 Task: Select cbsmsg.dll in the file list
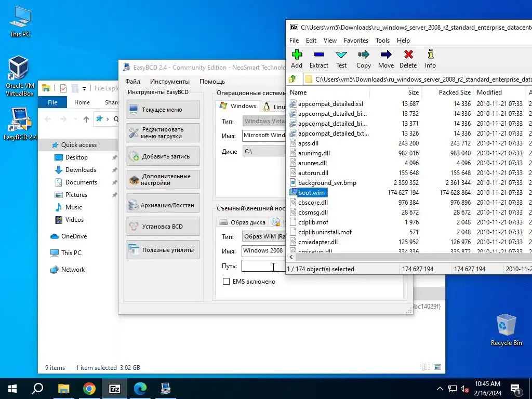[x=313, y=212]
